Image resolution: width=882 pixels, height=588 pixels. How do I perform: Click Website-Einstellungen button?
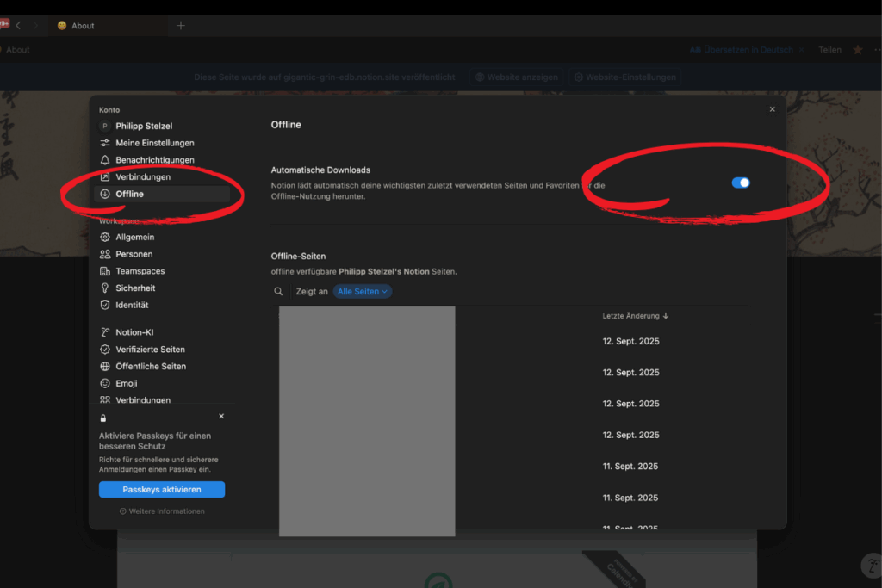tap(624, 77)
